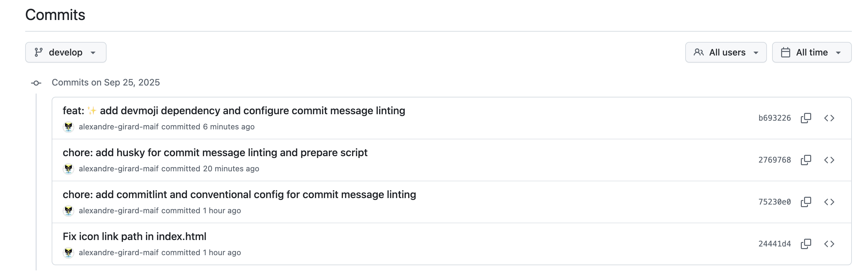
Task: Browse repository at commit 75230e0
Action: (829, 202)
